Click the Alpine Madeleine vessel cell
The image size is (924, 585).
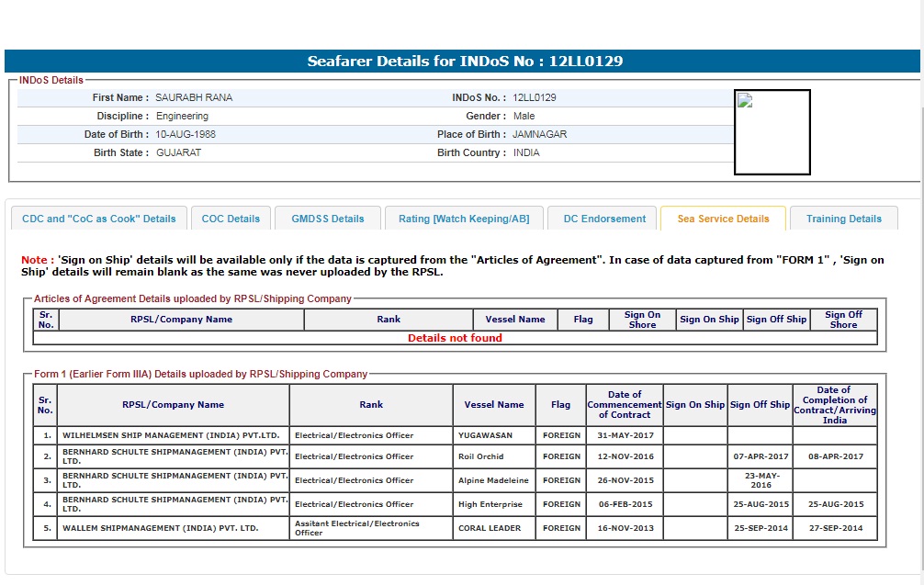[494, 480]
